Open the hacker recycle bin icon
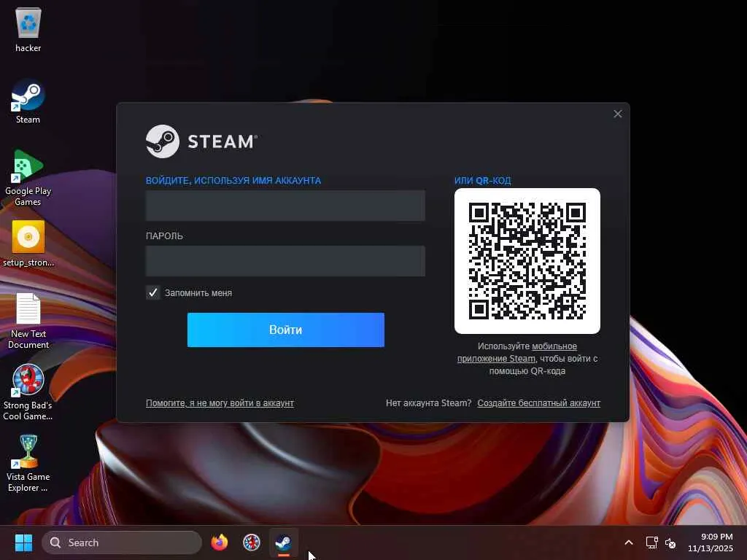Screen dimensions: 747x560 [28, 29]
